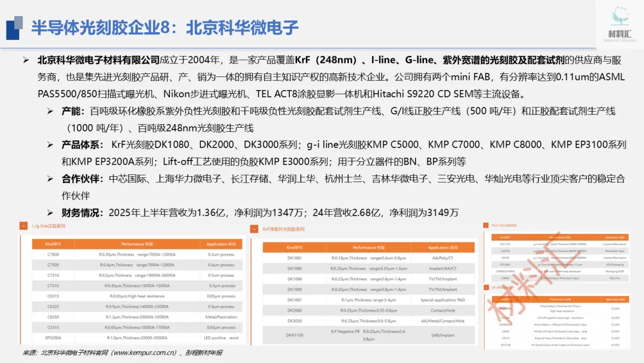Click the Application 应用 header in the i/g line table
This screenshot has height=363, width=644.
(x=221, y=244)
